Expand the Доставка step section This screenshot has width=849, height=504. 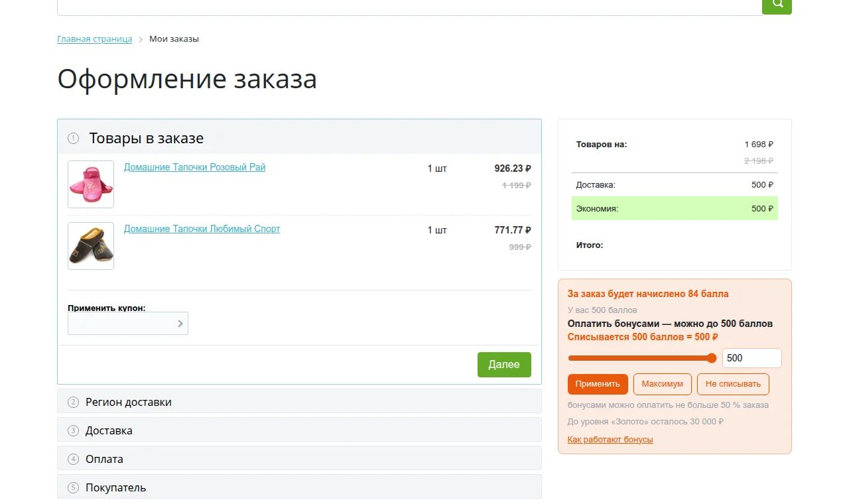click(299, 430)
